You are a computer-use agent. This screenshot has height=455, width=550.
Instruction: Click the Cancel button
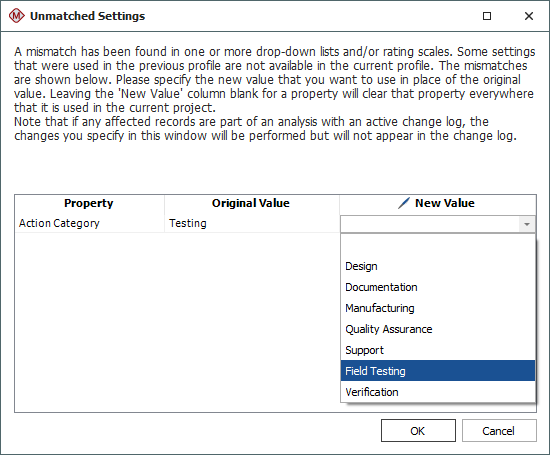499,430
